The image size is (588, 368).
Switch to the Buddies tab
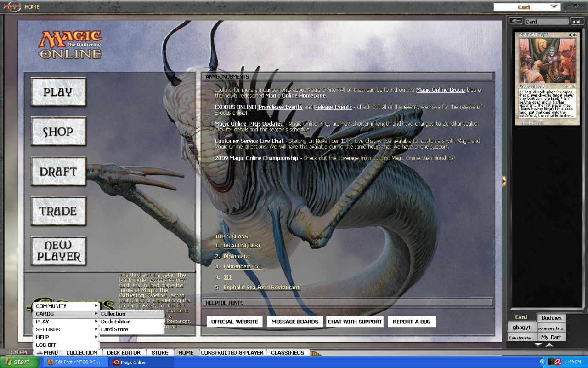click(551, 317)
